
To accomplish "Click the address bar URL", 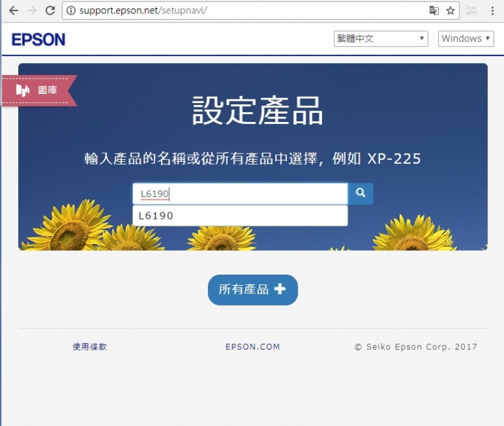I will (x=143, y=11).
